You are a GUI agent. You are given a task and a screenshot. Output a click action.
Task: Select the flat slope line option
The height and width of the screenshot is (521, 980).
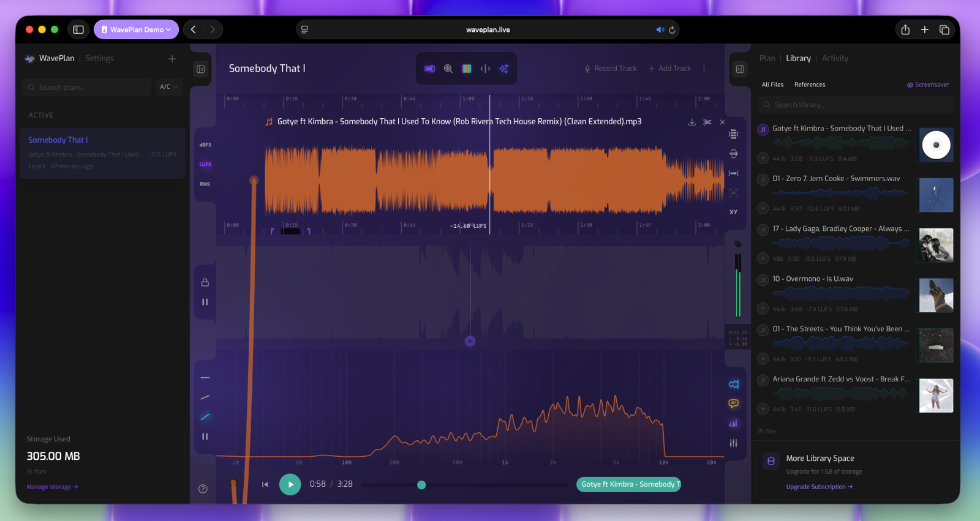(x=205, y=378)
